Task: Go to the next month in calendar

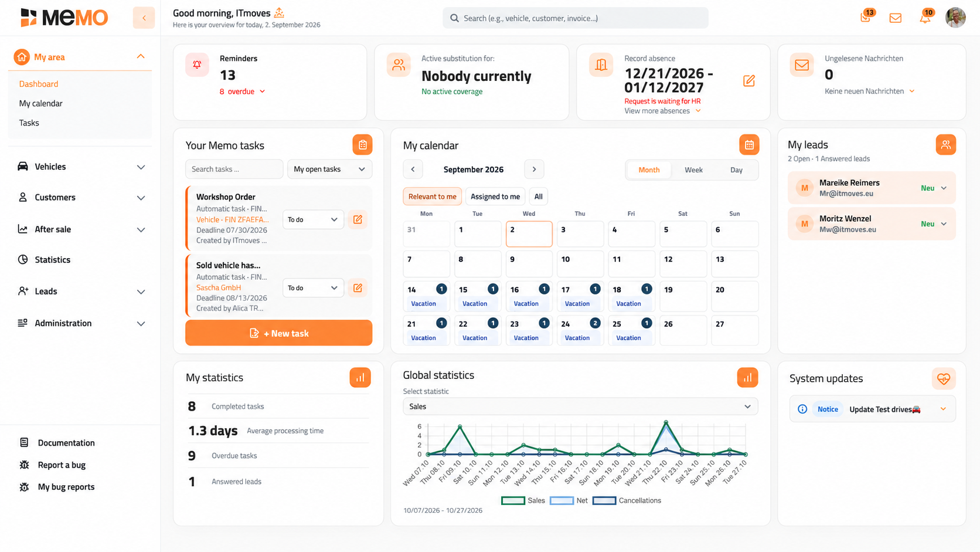Action: coord(534,170)
